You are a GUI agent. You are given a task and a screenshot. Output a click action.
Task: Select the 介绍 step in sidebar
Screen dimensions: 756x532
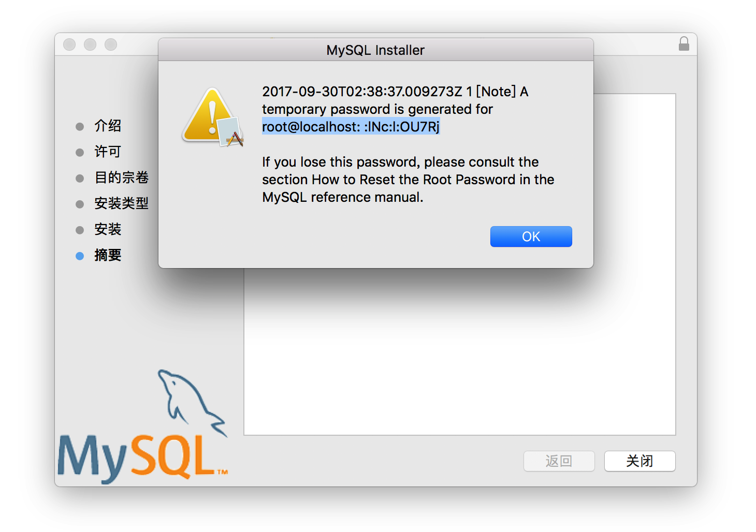tap(108, 126)
